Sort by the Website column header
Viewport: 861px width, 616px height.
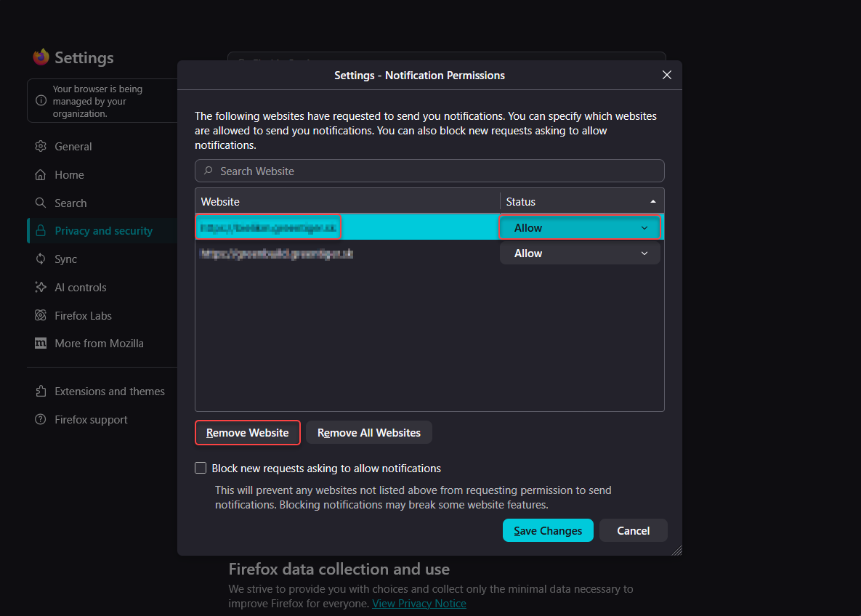point(347,201)
